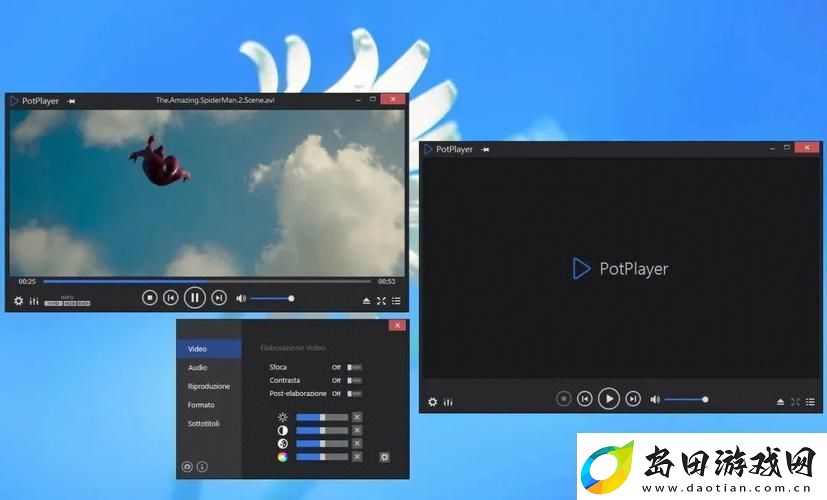Viewport: 827px width, 500px height.
Task: Jump to previous track in SpiderMan player
Action: click(170, 298)
